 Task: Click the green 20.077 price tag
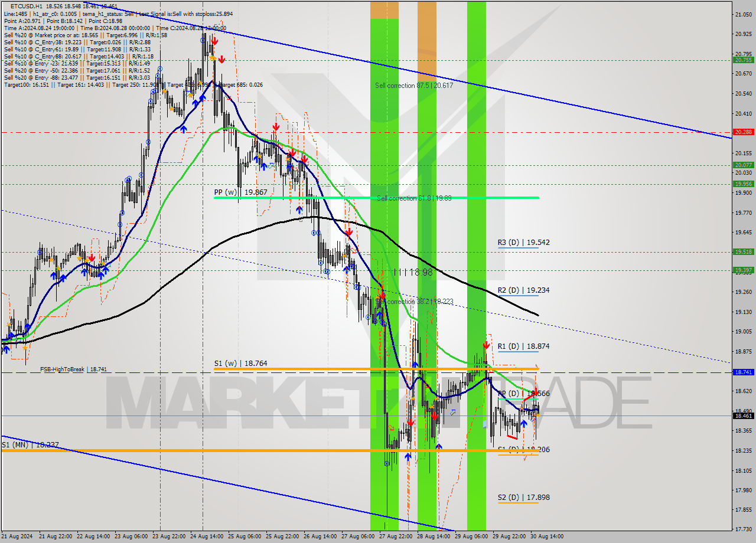(x=743, y=165)
